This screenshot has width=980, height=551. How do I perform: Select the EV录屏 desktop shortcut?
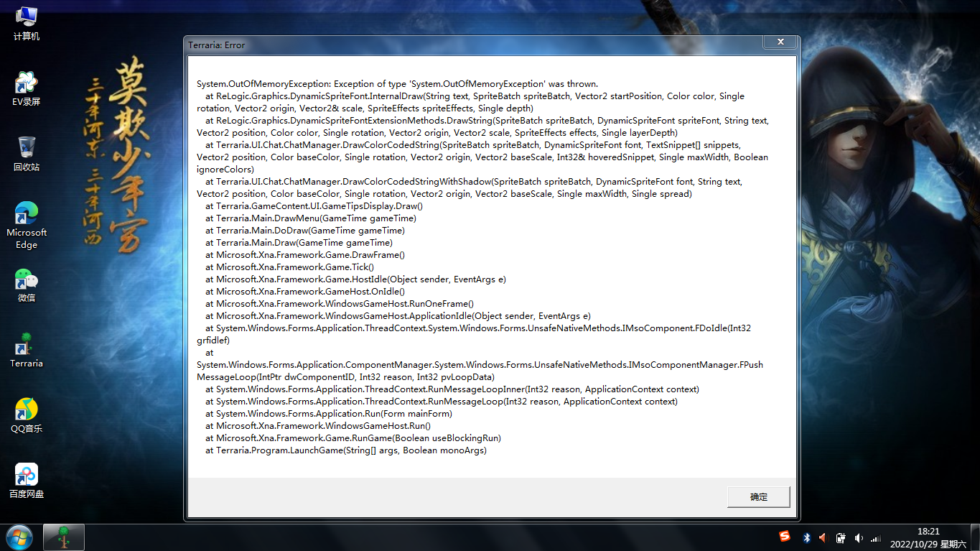tap(27, 88)
